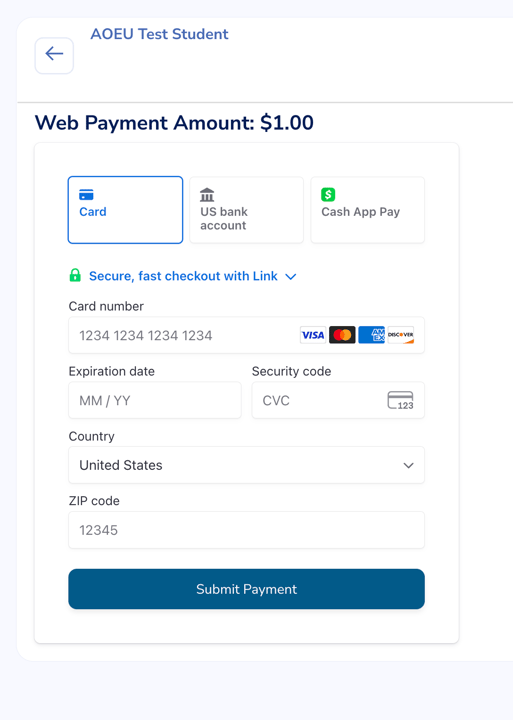513x720 pixels.
Task: Expand Secure, fast checkout with Link
Action: [x=183, y=276]
